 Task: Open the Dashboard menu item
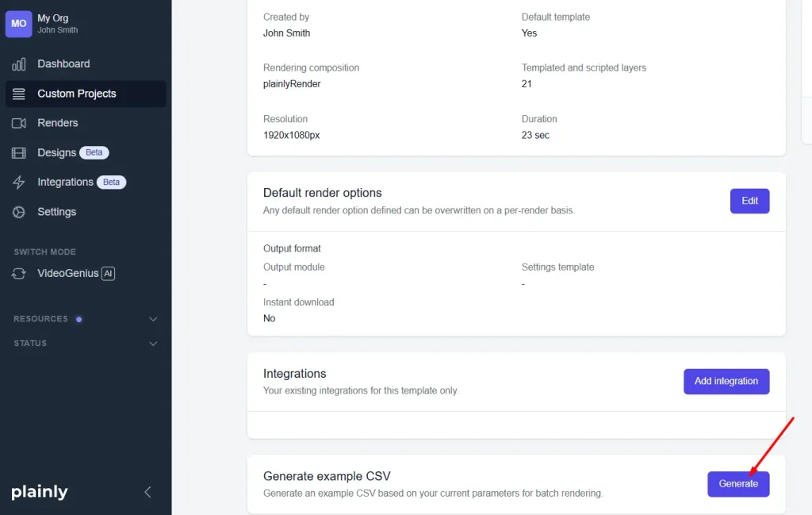pyautogui.click(x=63, y=64)
